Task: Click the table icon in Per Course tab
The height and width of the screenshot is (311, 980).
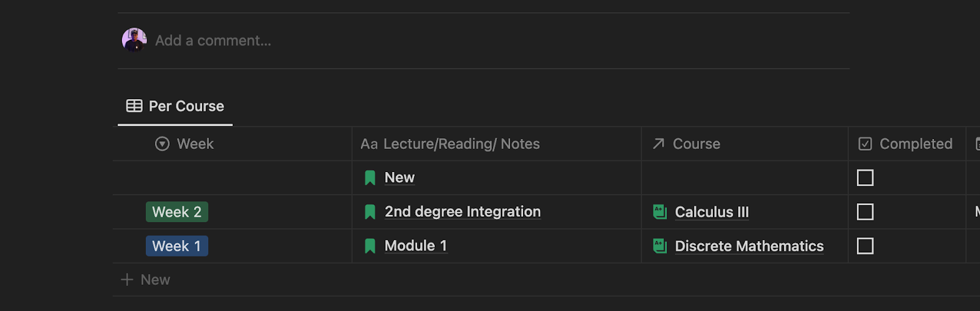Action: [134, 106]
